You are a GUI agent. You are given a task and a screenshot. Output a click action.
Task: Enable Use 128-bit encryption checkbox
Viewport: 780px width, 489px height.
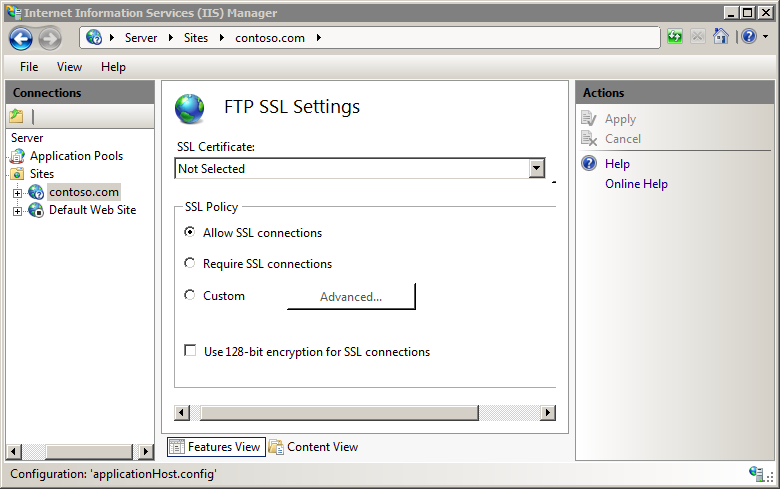coord(190,350)
